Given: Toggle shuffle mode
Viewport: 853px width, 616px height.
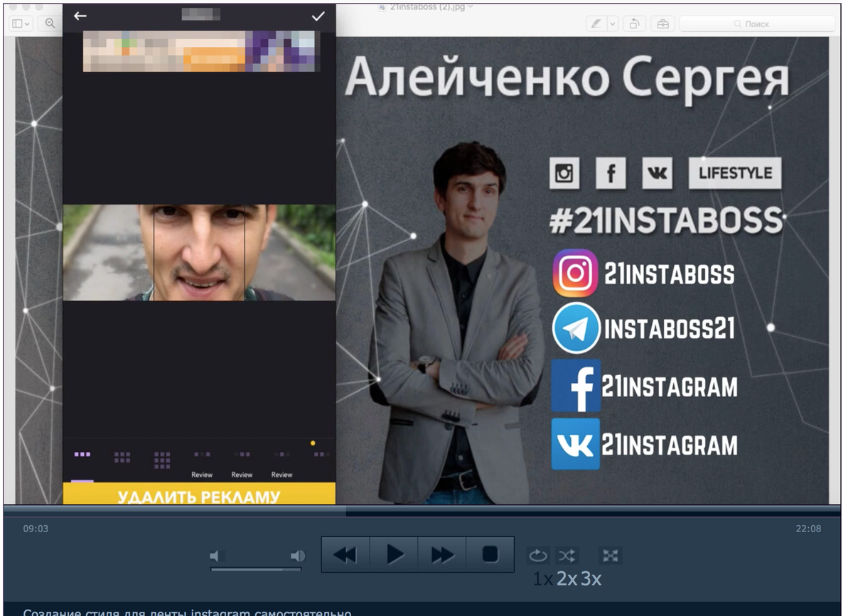Looking at the screenshot, I should pyautogui.click(x=568, y=556).
